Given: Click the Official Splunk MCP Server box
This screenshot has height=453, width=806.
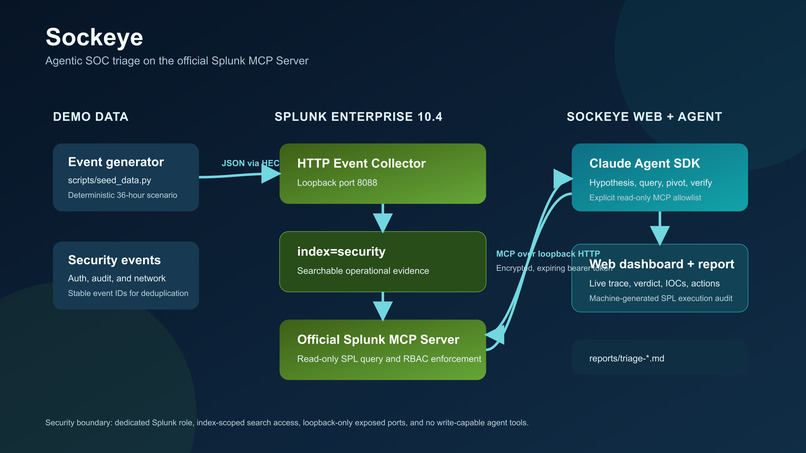Looking at the screenshot, I should coord(382,350).
